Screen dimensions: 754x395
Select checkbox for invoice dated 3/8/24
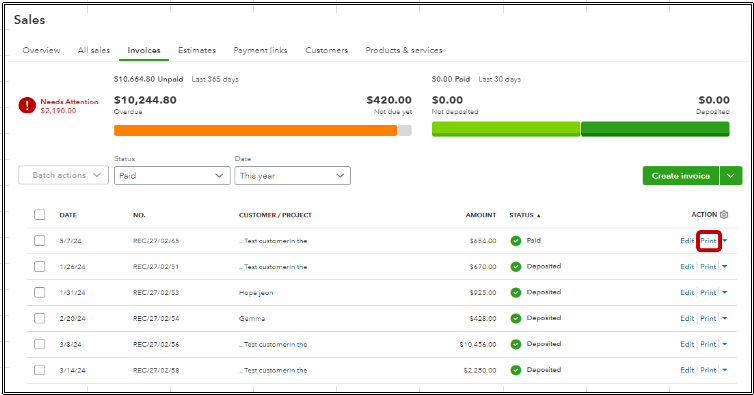(x=39, y=344)
